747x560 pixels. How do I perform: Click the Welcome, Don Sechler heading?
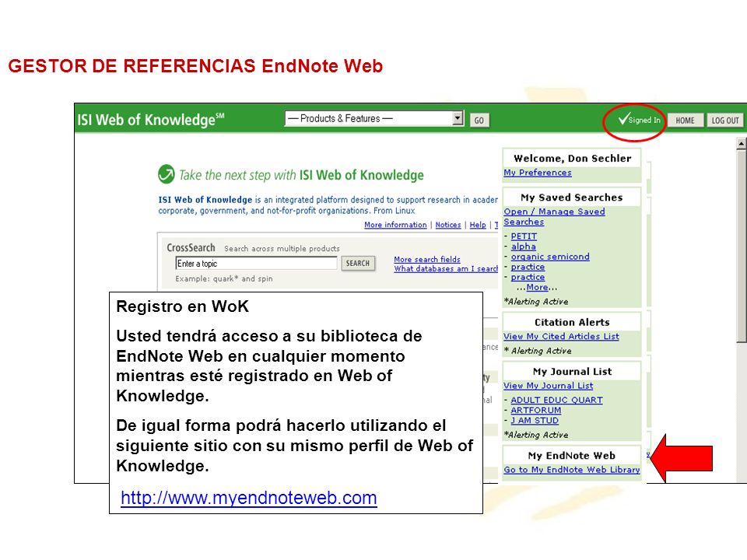point(572,158)
